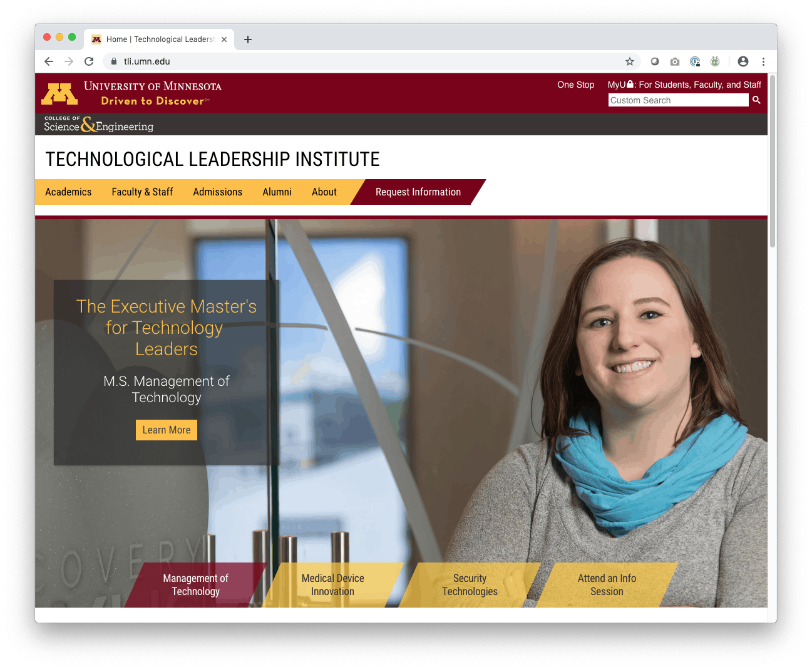Open the Faculty & Staff menu
The image size is (812, 669).
pos(142,192)
